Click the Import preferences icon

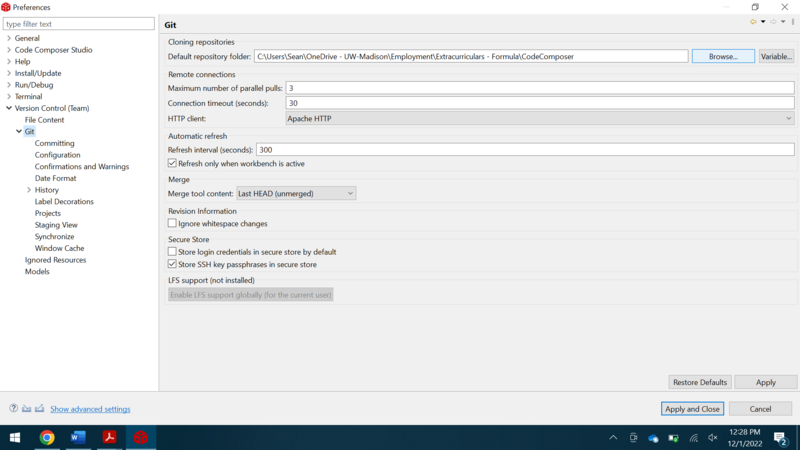click(x=27, y=408)
